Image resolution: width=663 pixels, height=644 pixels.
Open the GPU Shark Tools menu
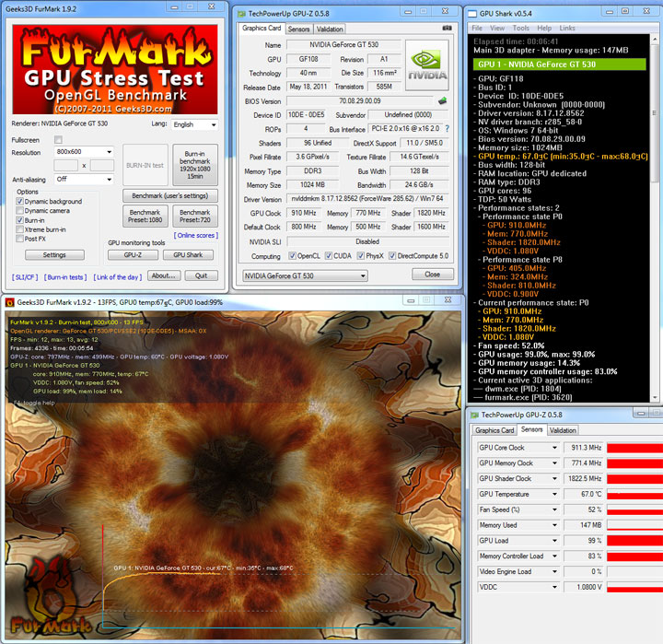point(521,28)
